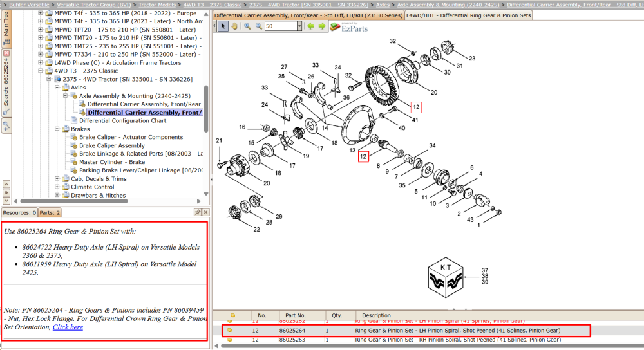The image size is (644, 350).
Task: Close the Parts notes panel
Action: click(x=206, y=212)
